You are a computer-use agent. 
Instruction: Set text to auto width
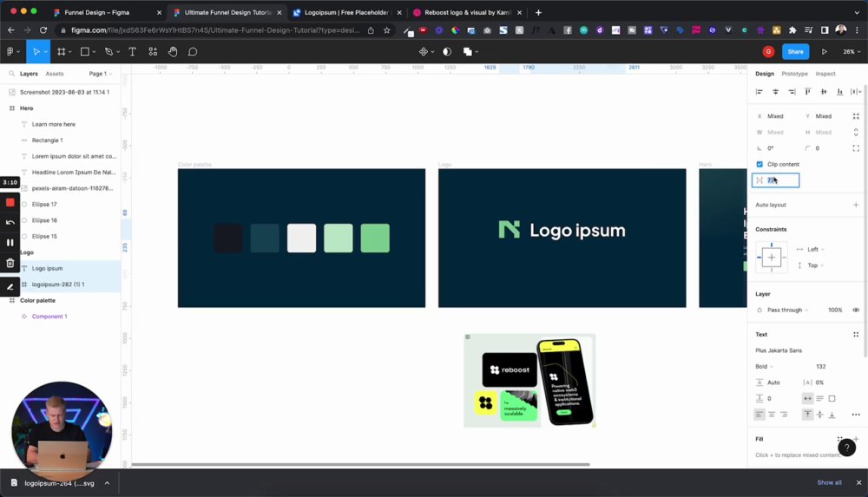[807, 398]
